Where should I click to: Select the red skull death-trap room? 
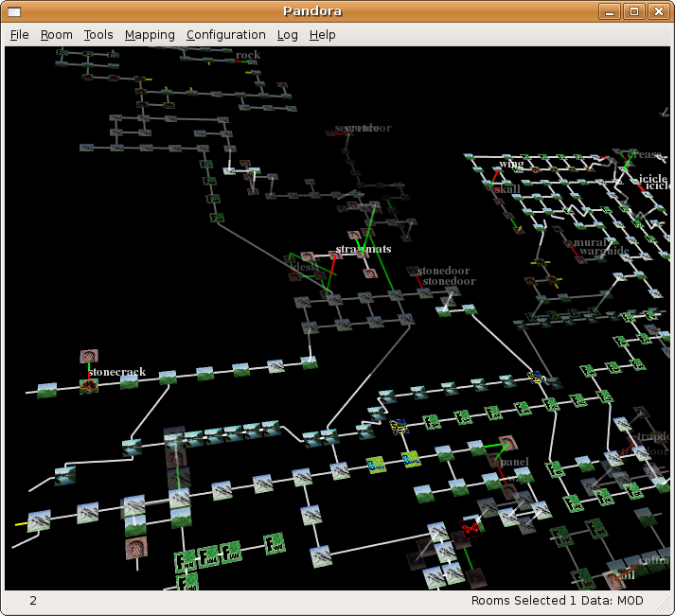point(470,526)
